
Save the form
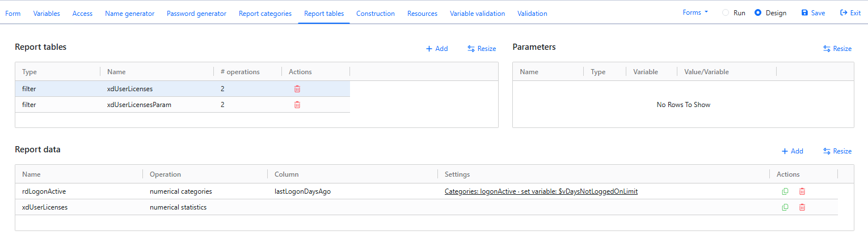[813, 13]
